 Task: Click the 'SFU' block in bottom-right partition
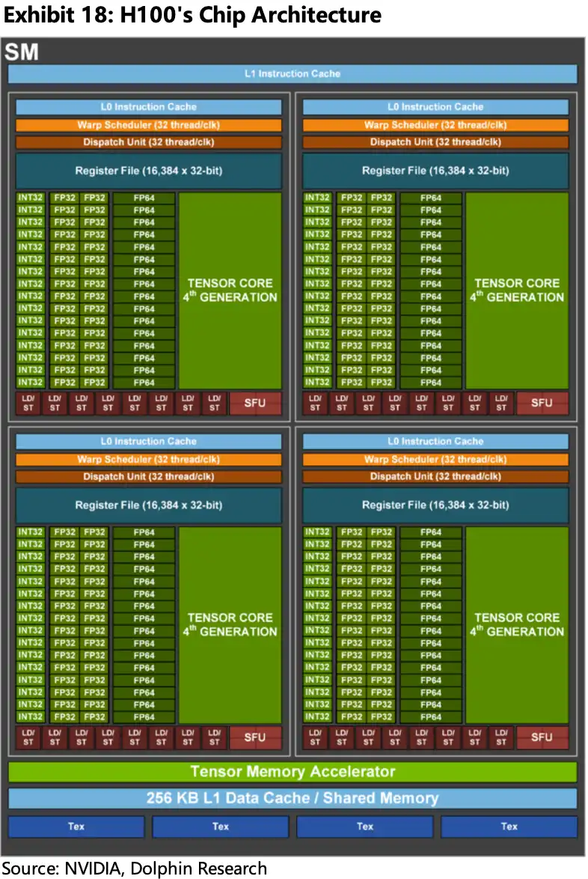pyautogui.click(x=542, y=737)
